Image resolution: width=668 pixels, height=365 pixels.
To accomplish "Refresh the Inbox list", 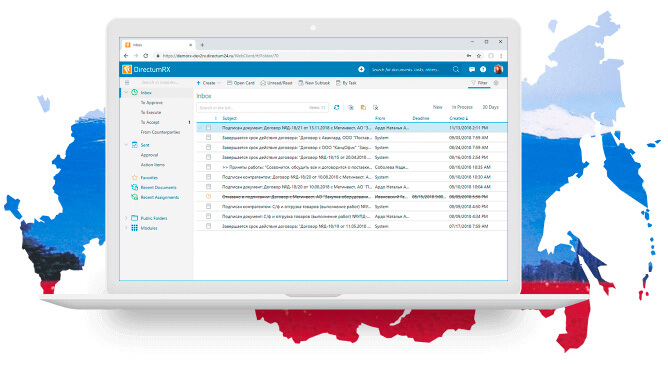I will click(x=337, y=107).
